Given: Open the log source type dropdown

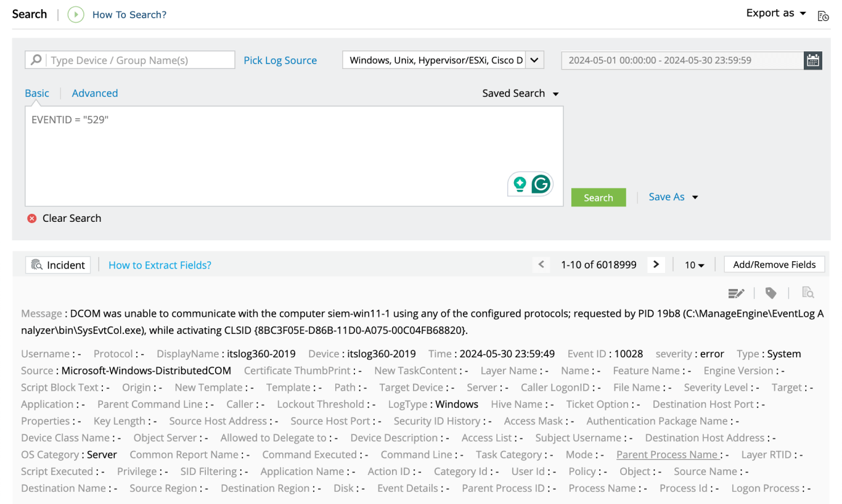Looking at the screenshot, I should click(x=533, y=60).
